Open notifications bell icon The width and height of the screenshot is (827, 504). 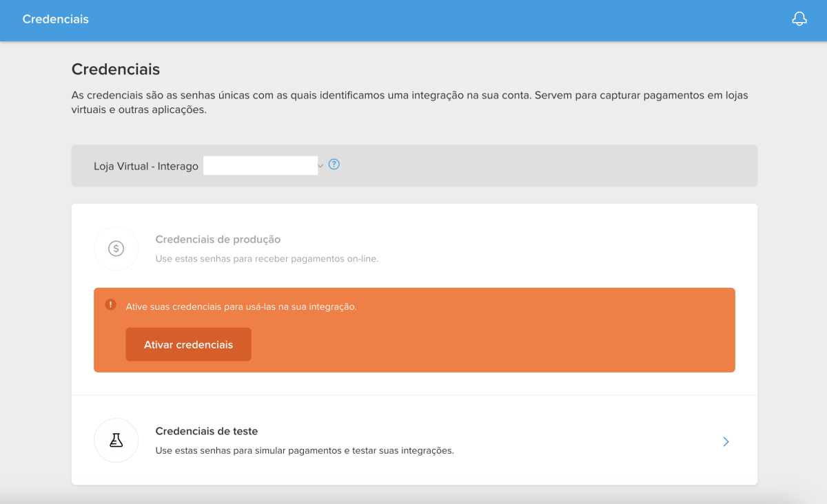tap(799, 19)
